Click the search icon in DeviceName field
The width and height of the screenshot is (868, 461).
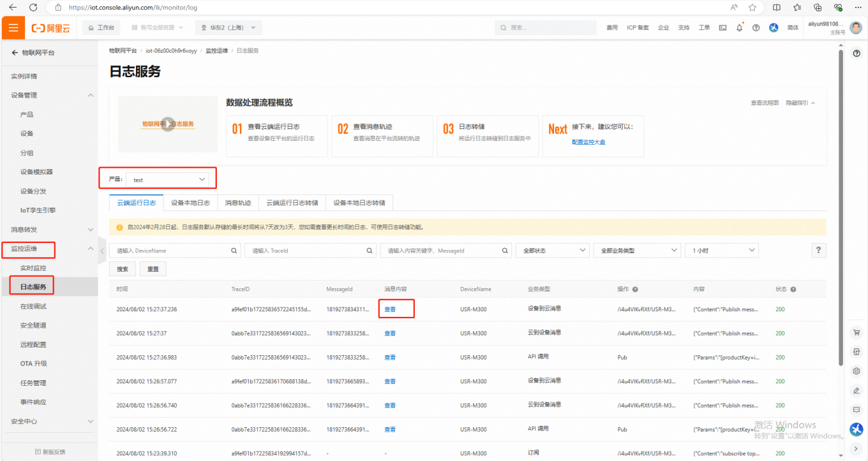234,251
